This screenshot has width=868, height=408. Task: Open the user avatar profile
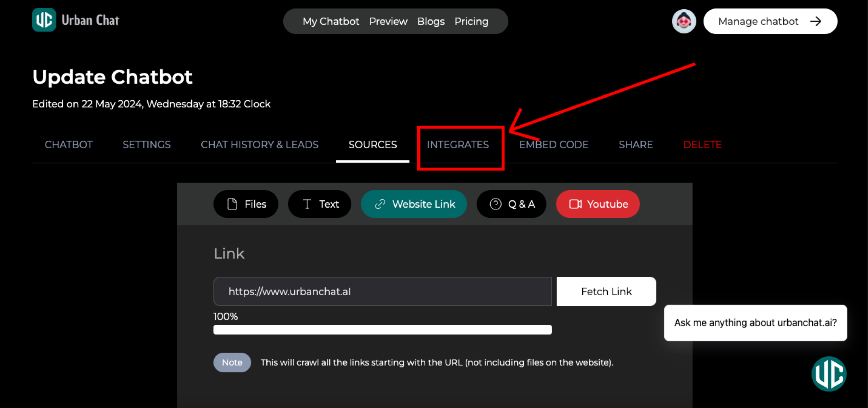(684, 21)
